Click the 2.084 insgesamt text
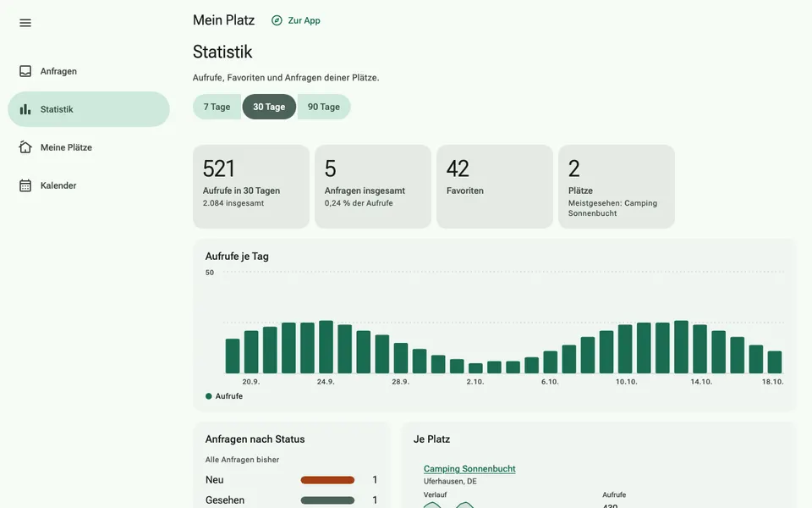This screenshot has height=508, width=812. pyautogui.click(x=233, y=203)
